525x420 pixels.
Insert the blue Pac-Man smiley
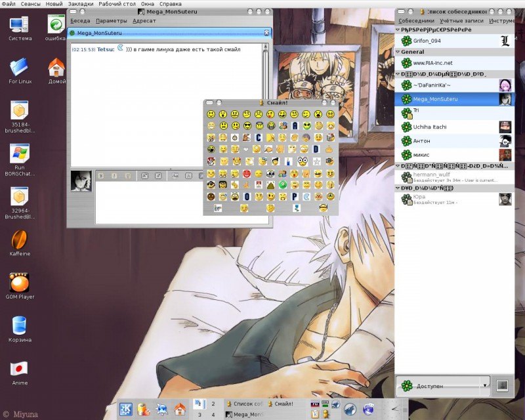click(306, 197)
